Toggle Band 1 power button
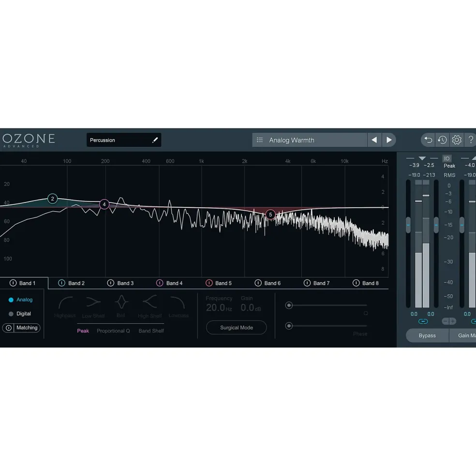This screenshot has width=476, height=476. [x=13, y=283]
